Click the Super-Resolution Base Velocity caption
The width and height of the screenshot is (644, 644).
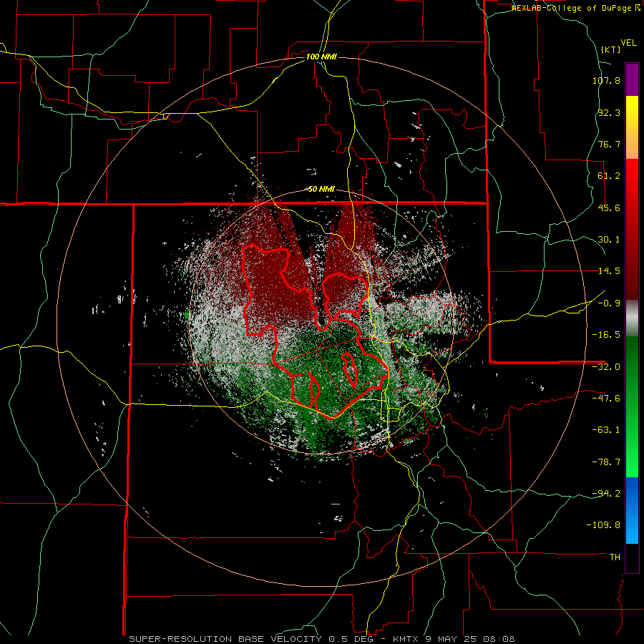[x=321, y=639]
